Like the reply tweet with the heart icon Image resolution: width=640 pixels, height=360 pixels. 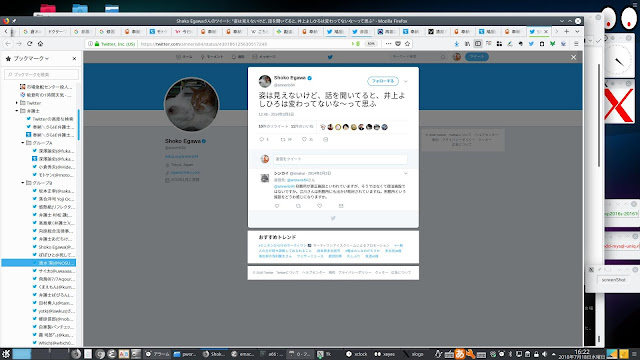pyautogui.click(x=320, y=206)
